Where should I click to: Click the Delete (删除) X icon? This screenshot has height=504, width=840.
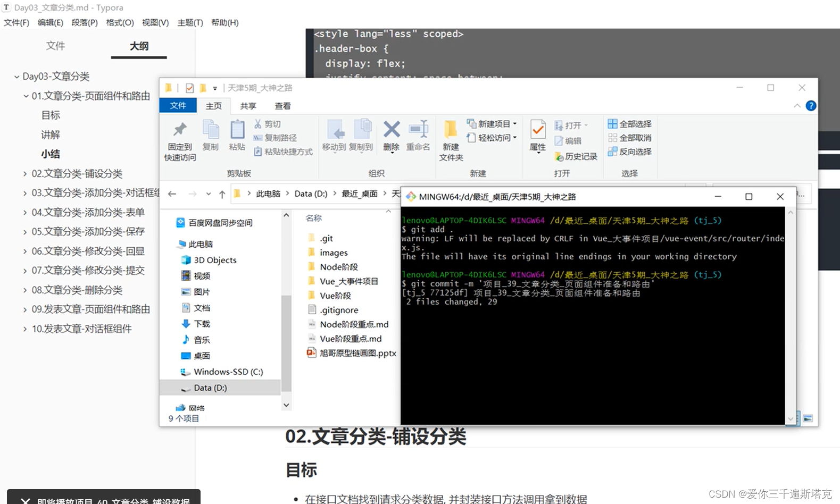click(392, 129)
